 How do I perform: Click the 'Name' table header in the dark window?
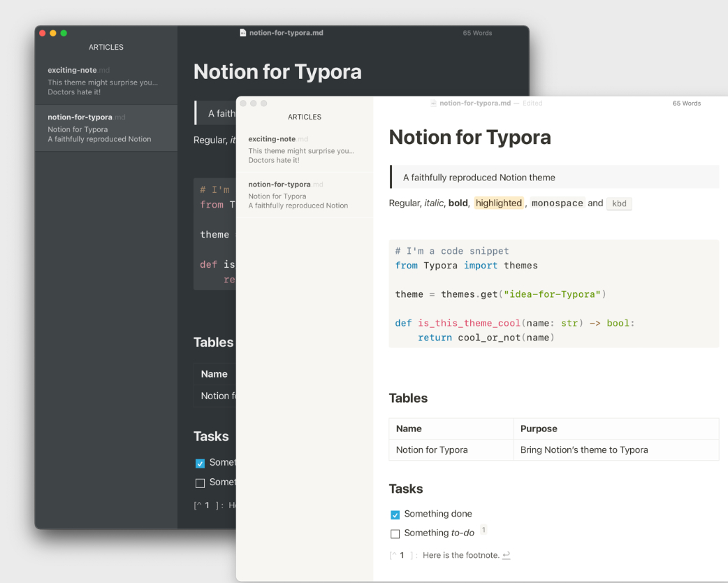pos(214,374)
